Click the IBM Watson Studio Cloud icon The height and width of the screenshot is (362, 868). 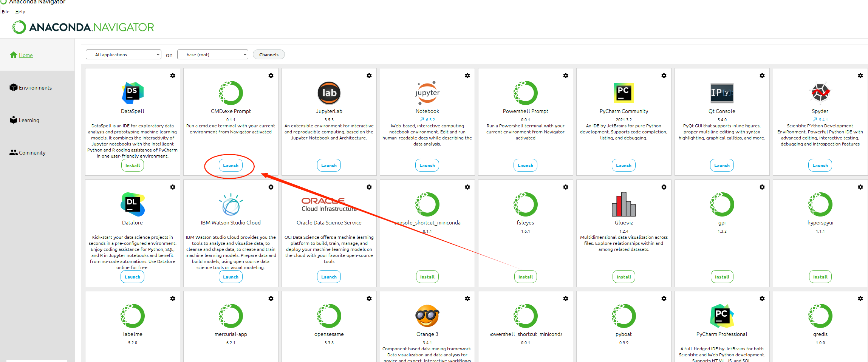(x=231, y=204)
